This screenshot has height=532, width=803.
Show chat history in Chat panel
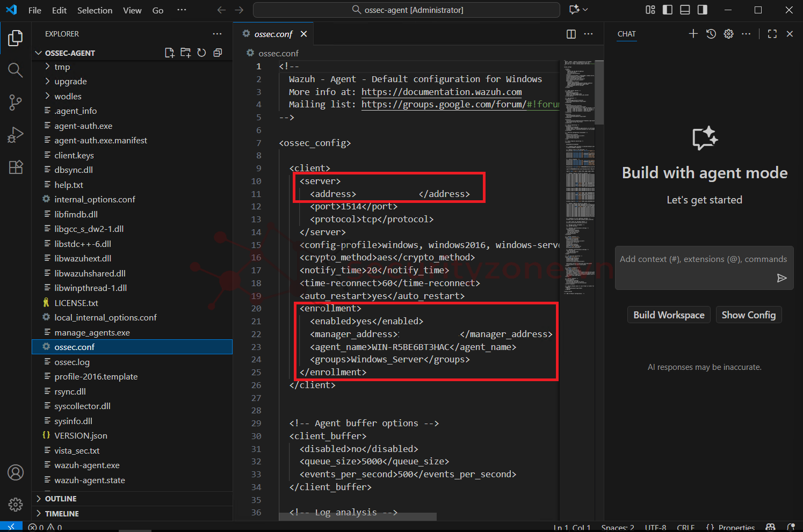coord(711,34)
